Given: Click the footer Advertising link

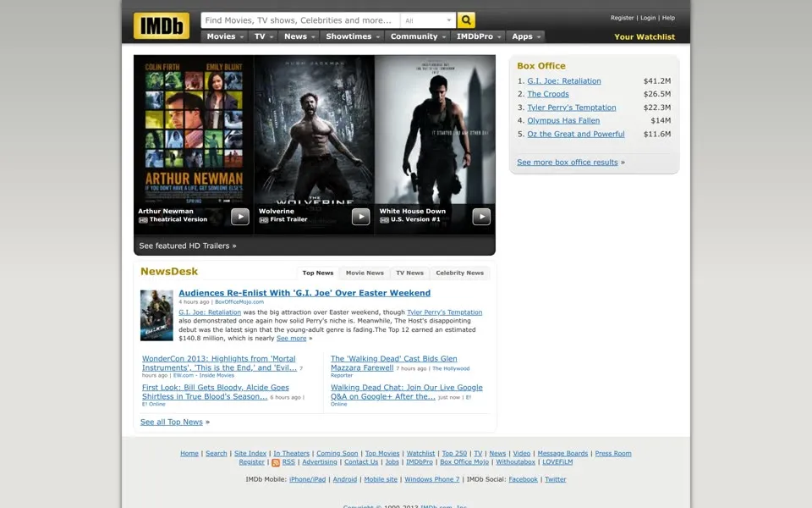Looking at the screenshot, I should [320, 462].
